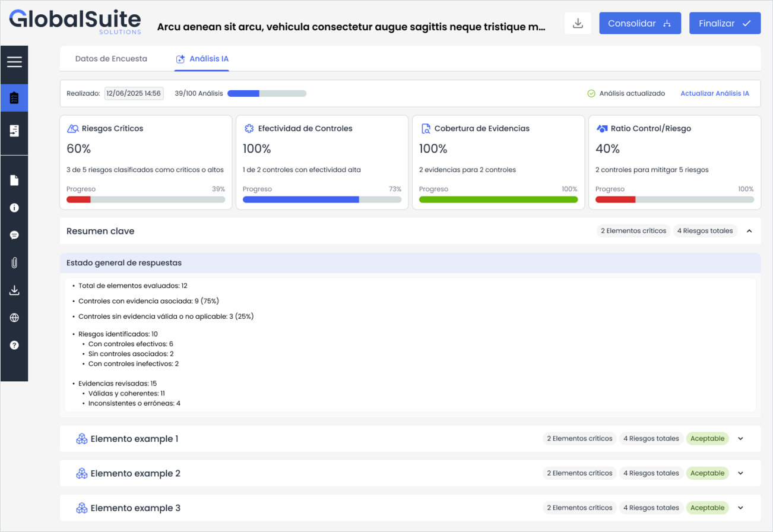Expand Elemento example 2 chevron
Viewport: 773px width, 532px height.
pyautogui.click(x=740, y=473)
